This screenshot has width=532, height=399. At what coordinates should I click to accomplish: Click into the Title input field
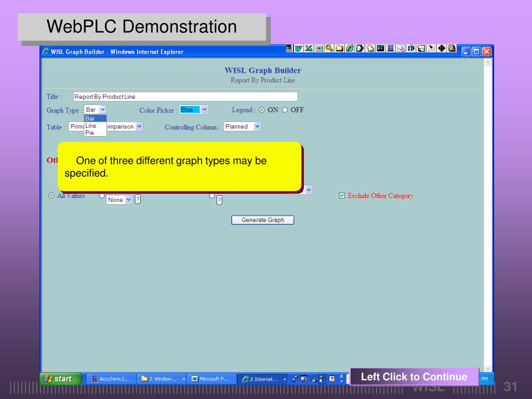(x=185, y=97)
